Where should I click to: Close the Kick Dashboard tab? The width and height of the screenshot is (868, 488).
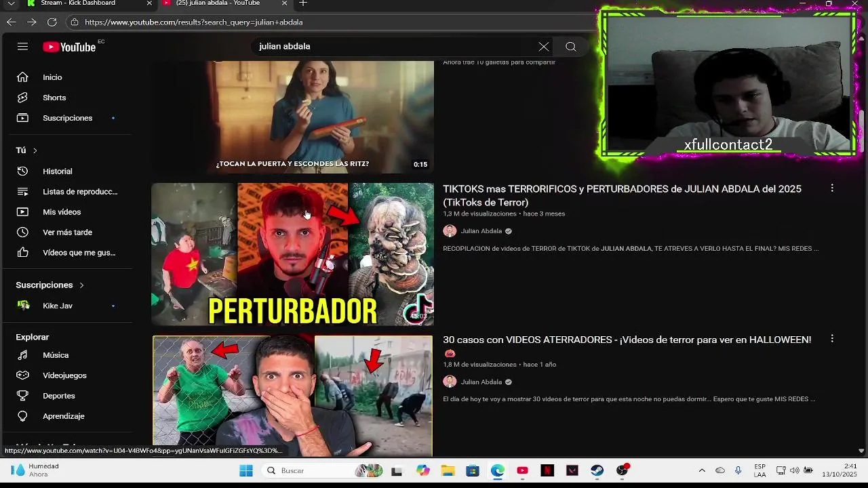[x=149, y=3]
